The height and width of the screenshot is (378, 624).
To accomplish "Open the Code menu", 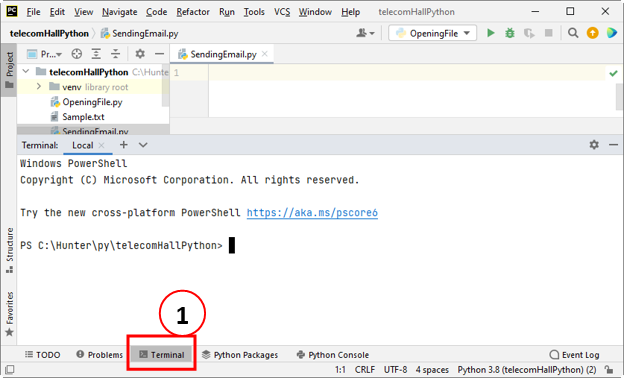I will 156,12.
